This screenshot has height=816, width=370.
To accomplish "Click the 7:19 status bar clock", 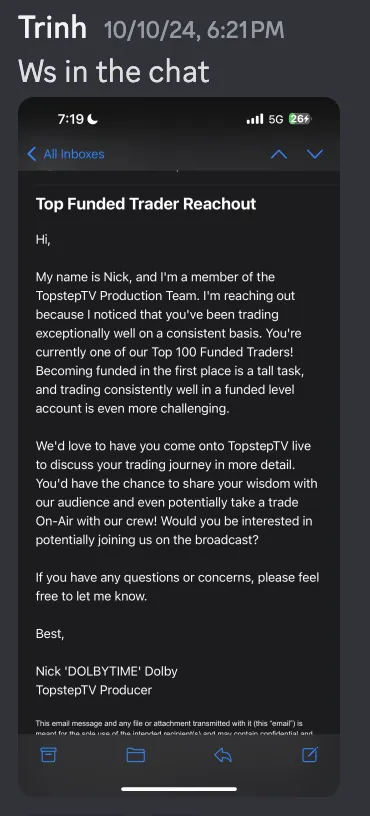I will tap(71, 119).
